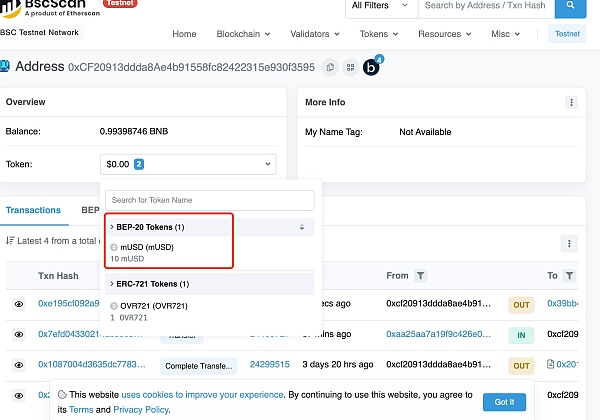Open the Terms link
600x420 pixels.
click(81, 410)
